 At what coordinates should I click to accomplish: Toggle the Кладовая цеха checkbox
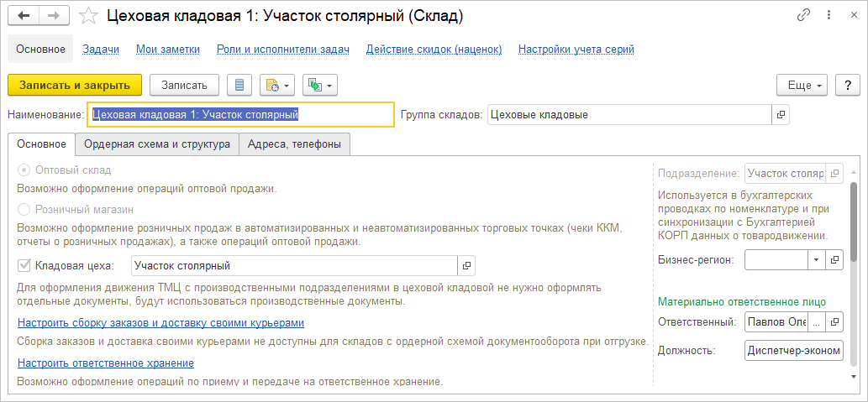click(x=24, y=266)
